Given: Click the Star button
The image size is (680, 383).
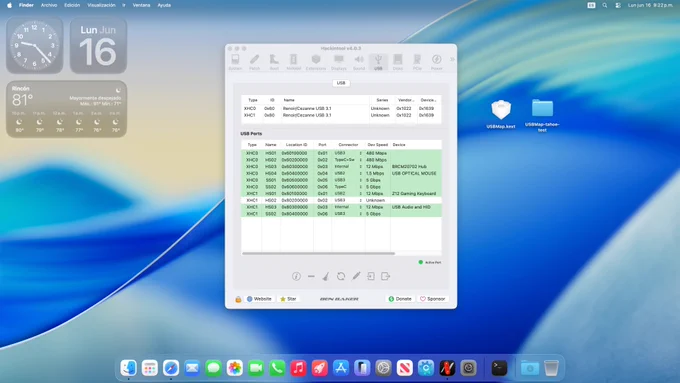Looking at the screenshot, I should [288, 299].
